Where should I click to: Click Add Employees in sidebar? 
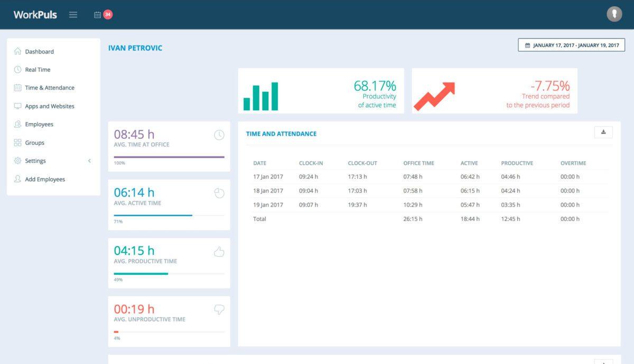[44, 179]
